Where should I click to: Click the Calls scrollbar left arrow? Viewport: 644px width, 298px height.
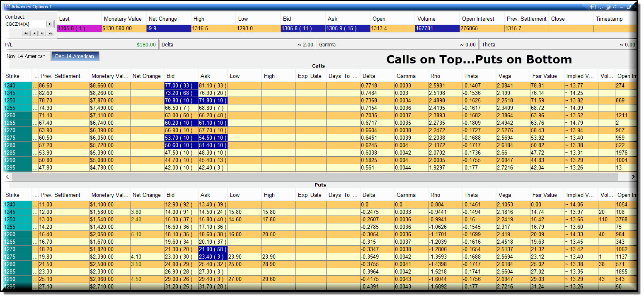(x=7, y=177)
